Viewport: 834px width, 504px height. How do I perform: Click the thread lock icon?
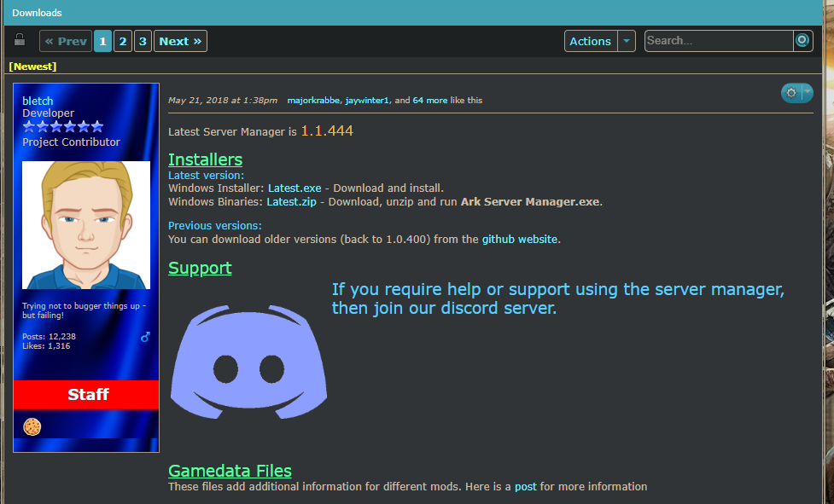[x=20, y=40]
